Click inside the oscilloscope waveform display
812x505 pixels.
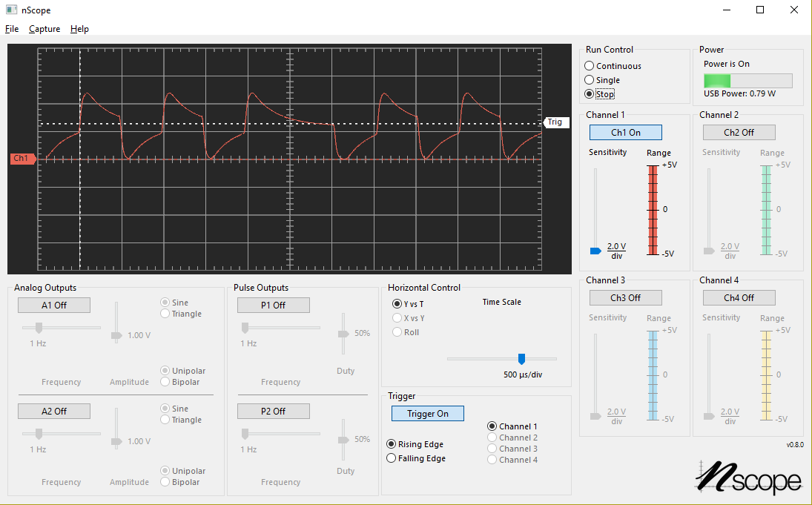point(289,158)
